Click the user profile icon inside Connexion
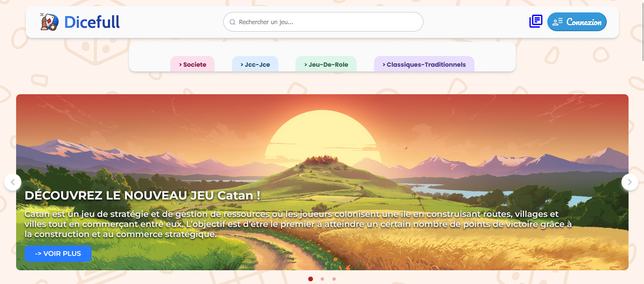 [557, 22]
